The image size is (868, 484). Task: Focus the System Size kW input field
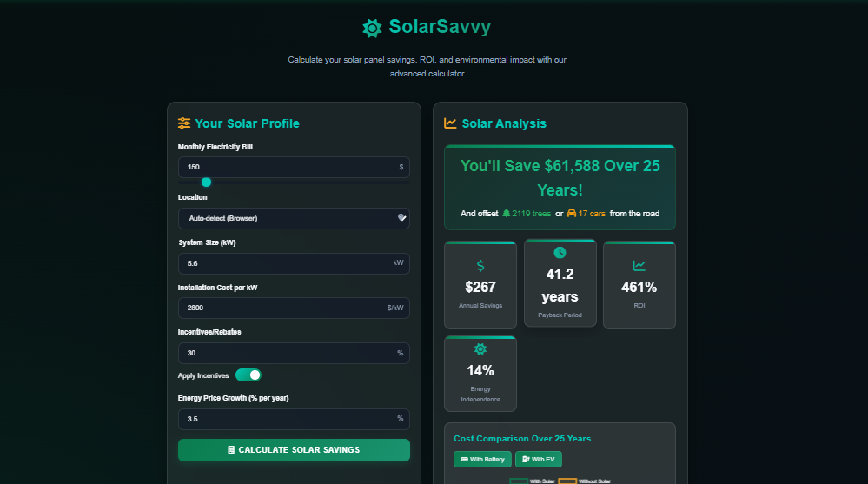294,263
